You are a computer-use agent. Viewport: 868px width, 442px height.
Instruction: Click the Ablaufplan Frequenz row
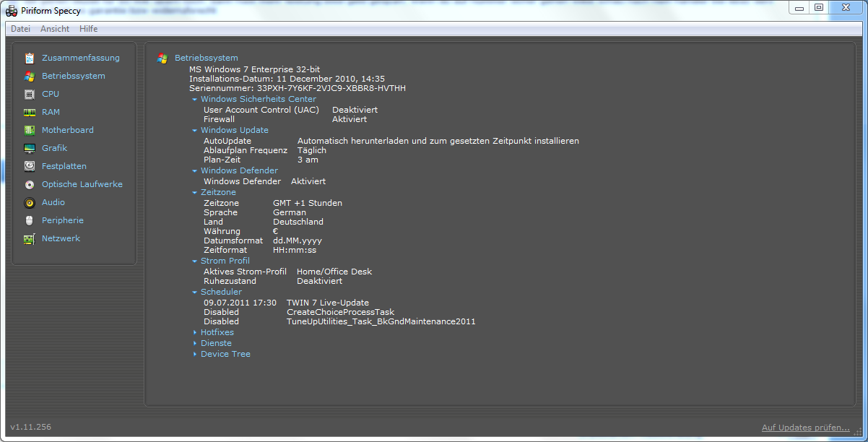tap(265, 150)
